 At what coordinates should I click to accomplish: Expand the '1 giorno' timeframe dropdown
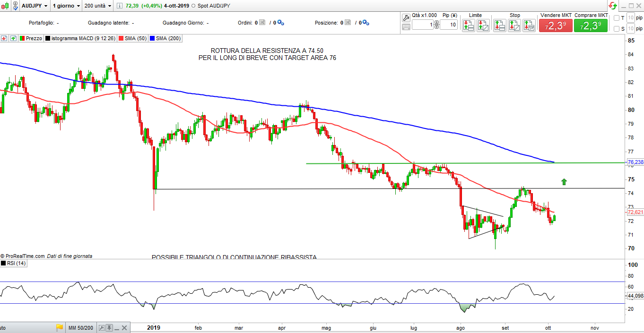click(66, 6)
